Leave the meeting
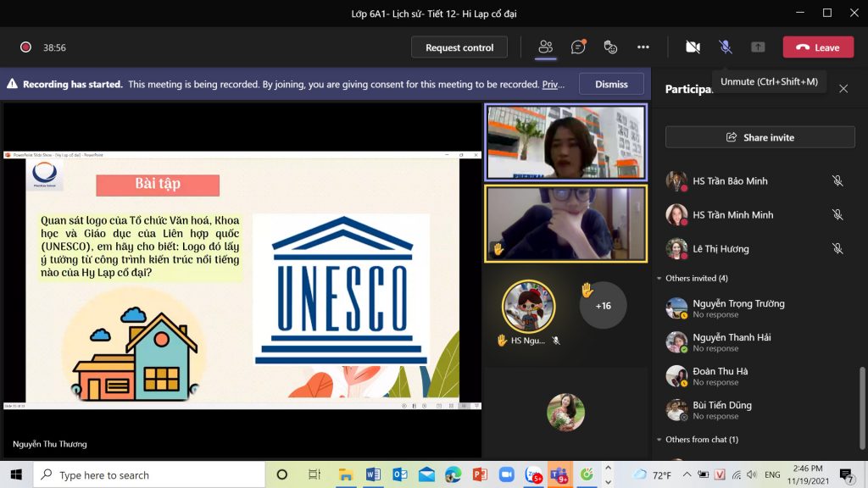This screenshot has height=488, width=868. coord(818,47)
